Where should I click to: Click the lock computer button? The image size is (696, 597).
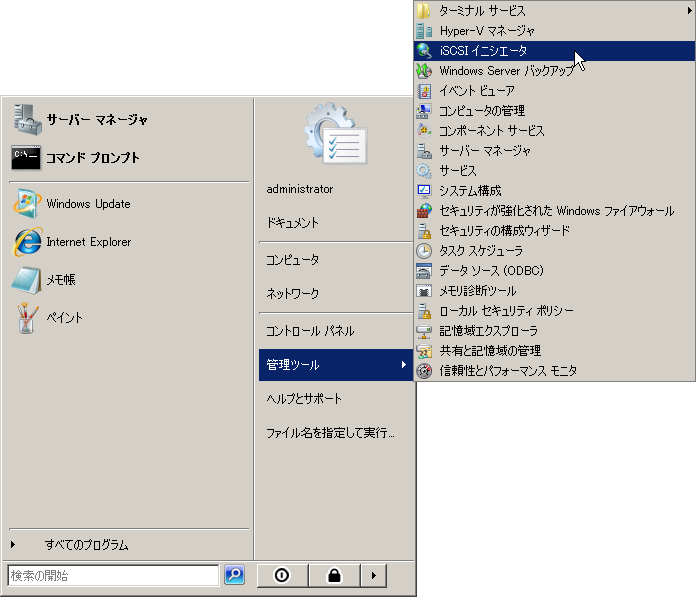click(334, 575)
